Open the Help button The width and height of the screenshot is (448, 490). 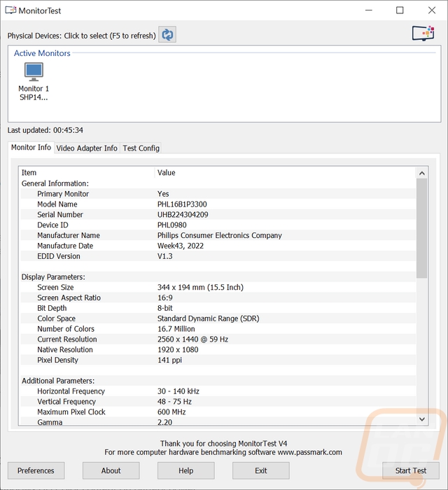[x=186, y=470]
